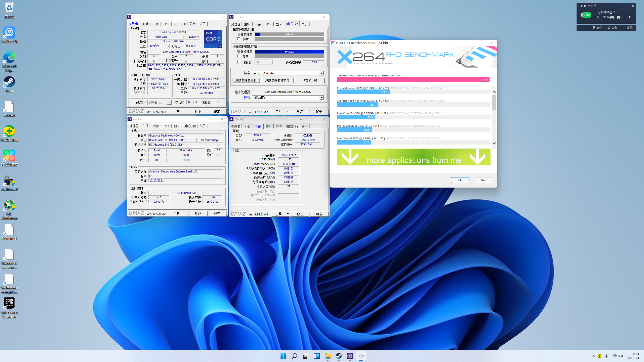
Task: Click the CPU-Z taskbar icon
Action: tap(350, 356)
